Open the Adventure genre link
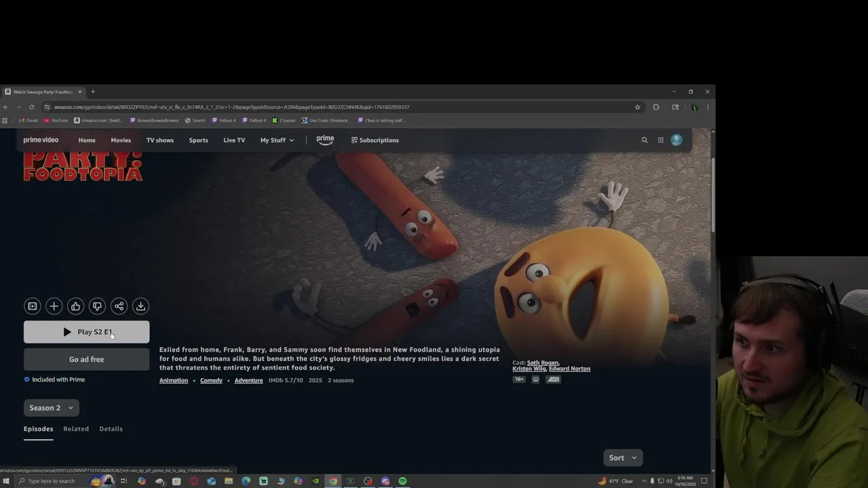Screen dimensions: 868x488 coord(249,380)
